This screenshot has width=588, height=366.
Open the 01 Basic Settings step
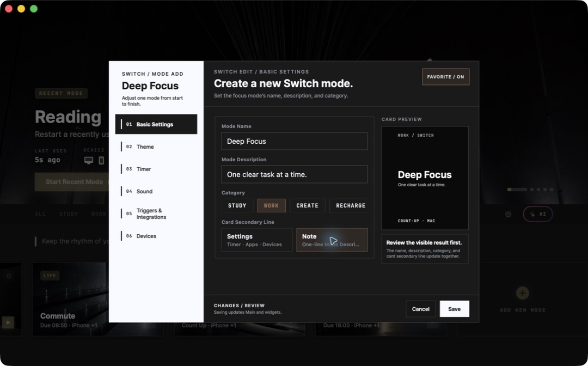coord(156,124)
